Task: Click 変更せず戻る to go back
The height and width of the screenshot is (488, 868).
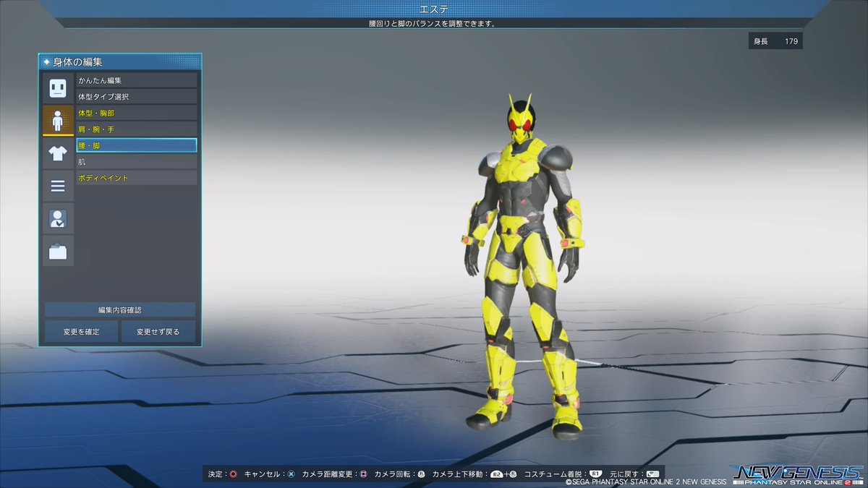Action: click(158, 332)
